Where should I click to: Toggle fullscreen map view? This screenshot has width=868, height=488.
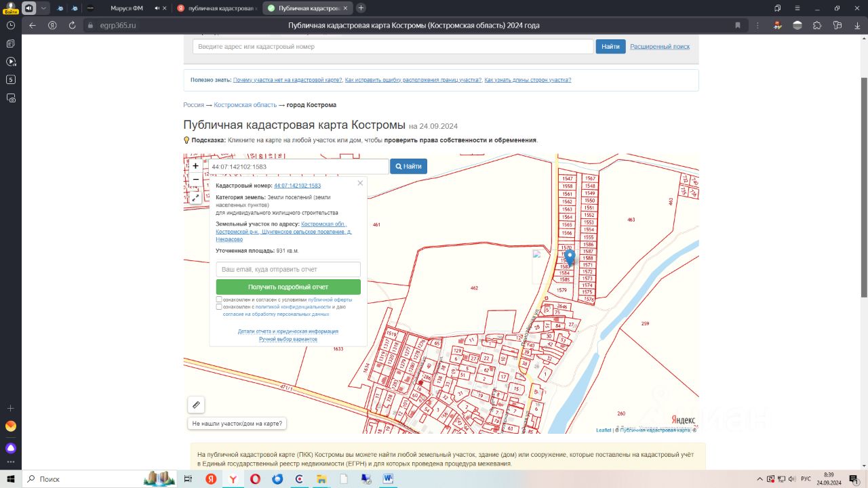195,198
